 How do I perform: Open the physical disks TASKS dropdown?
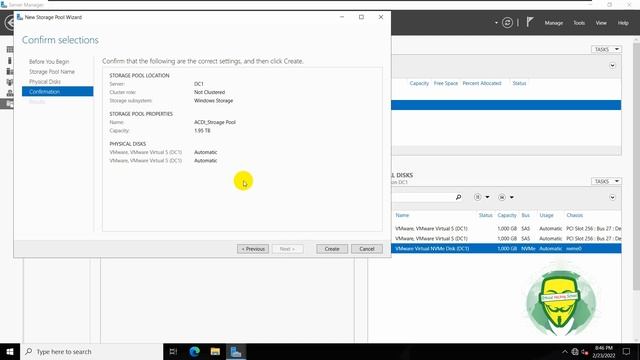pos(606,181)
